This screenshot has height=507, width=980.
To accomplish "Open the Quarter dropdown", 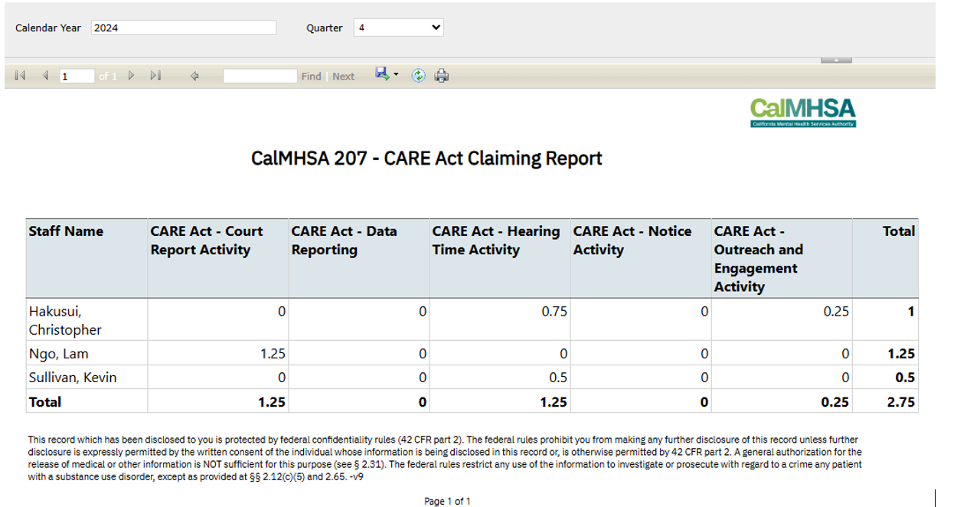I will [398, 28].
